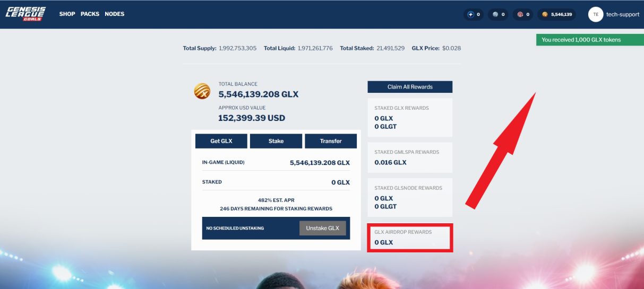Click the Stake button
Viewport: 644px width, 289px height.
[276, 141]
